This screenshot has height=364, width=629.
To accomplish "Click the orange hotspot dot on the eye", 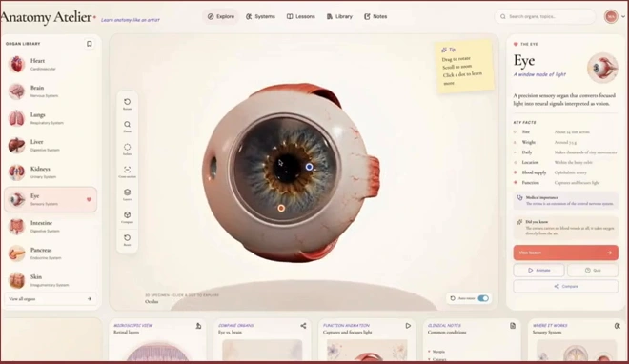I will click(x=281, y=208).
